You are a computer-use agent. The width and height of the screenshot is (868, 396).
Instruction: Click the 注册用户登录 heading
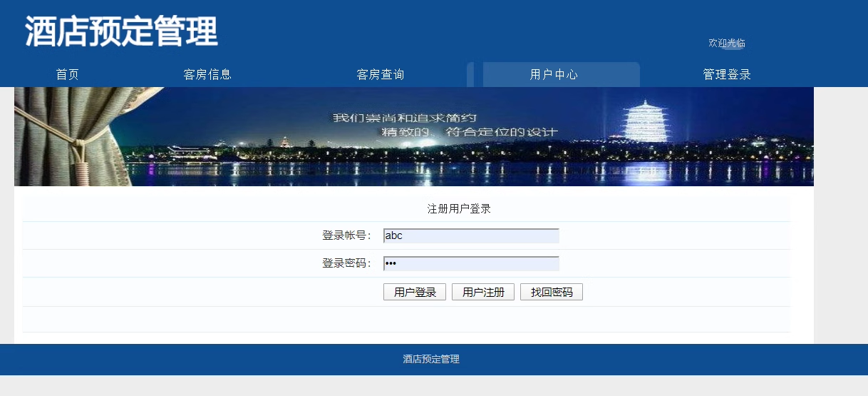click(x=459, y=209)
